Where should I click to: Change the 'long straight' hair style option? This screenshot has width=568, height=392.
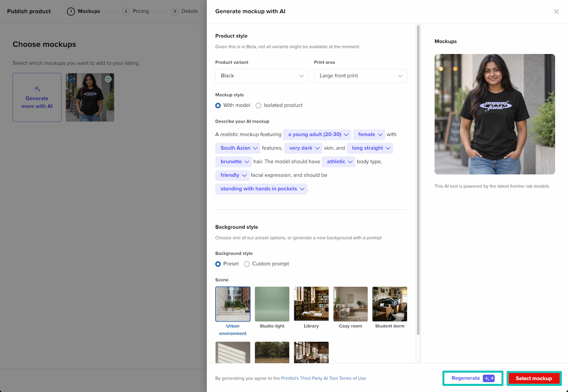coord(370,148)
